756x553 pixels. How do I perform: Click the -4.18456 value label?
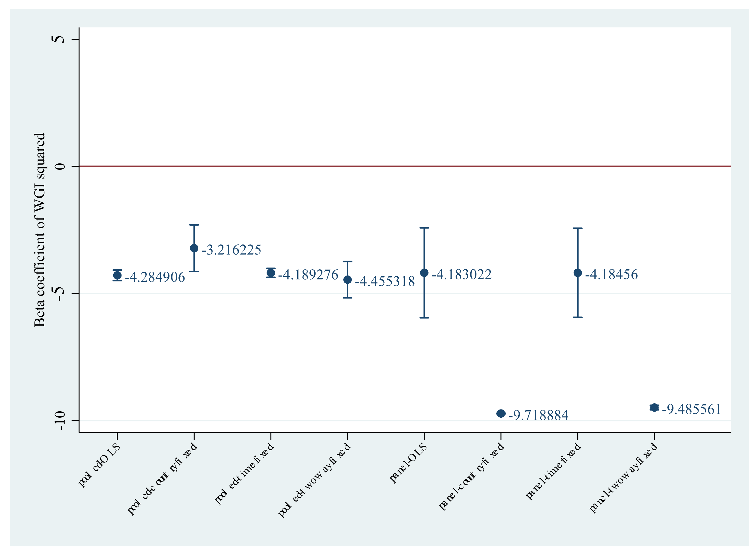[x=611, y=274]
